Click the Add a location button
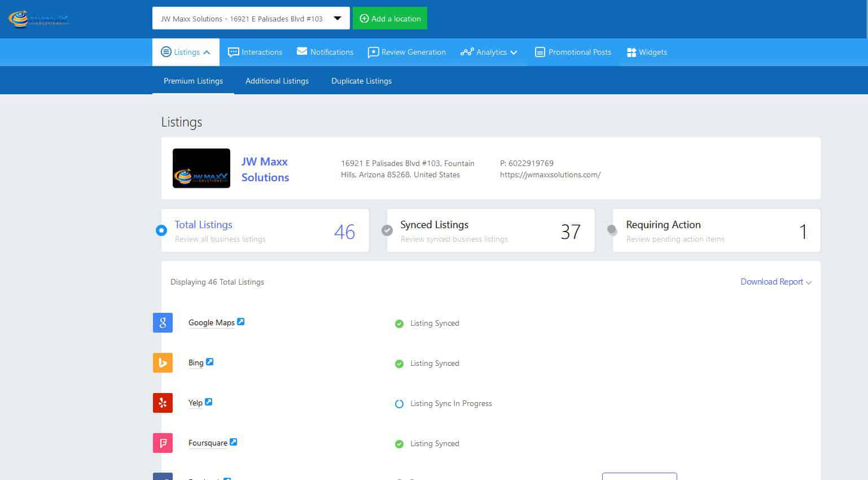 coord(390,18)
